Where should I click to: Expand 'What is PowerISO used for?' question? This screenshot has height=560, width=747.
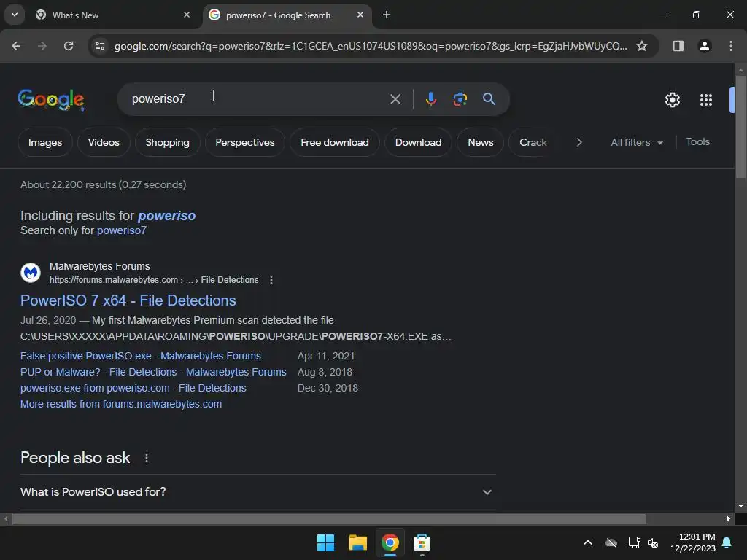click(x=258, y=492)
